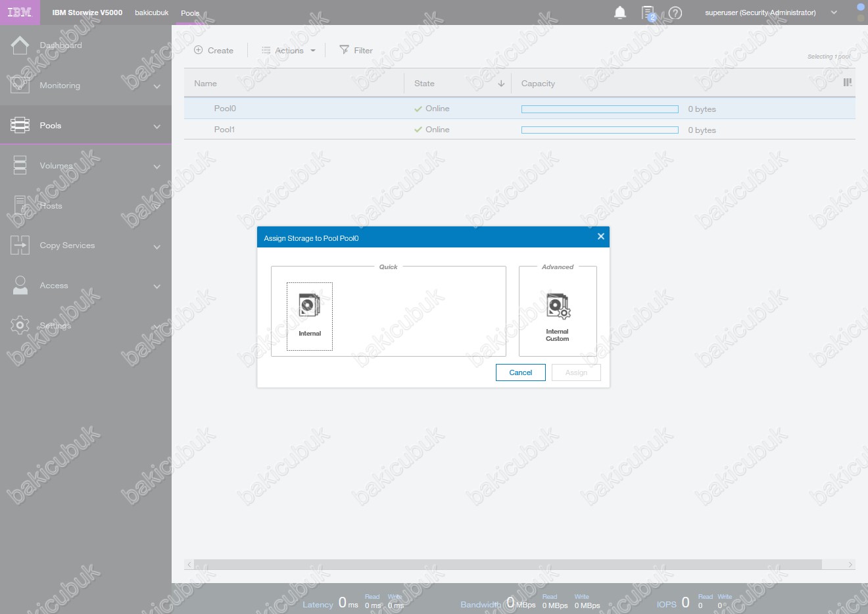The height and width of the screenshot is (614, 868).
Task: Click the Assign button
Action: 576,372
